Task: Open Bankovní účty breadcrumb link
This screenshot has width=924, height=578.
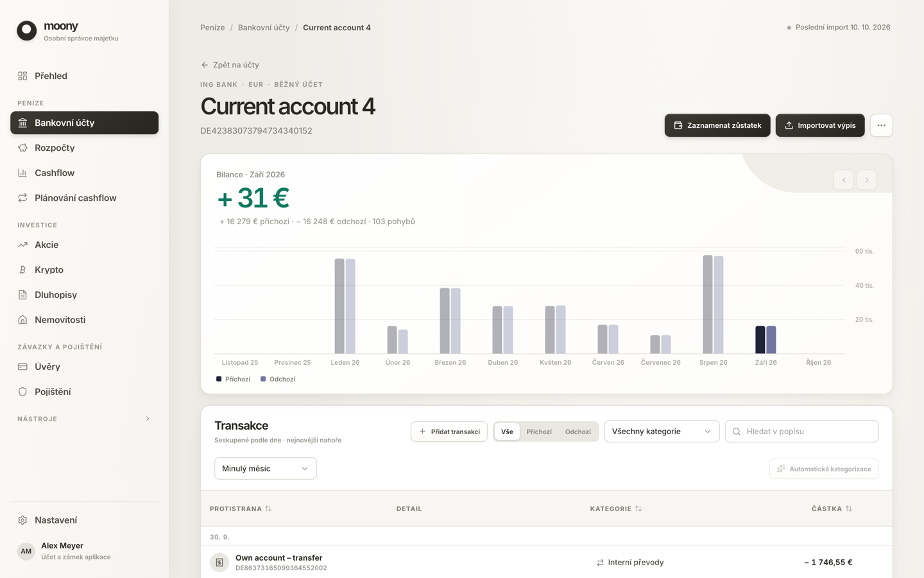Action: pyautogui.click(x=264, y=28)
